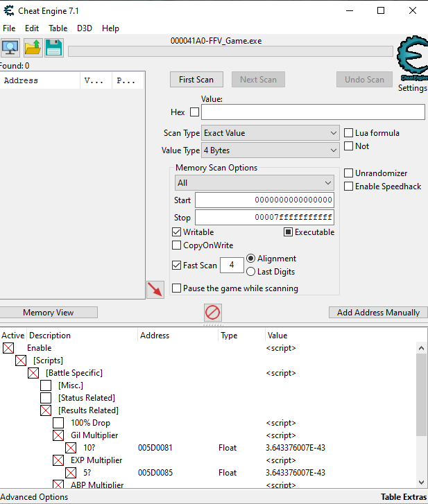The height and width of the screenshot is (504, 428).
Task: Open the process list computer icon
Action: 10,48
